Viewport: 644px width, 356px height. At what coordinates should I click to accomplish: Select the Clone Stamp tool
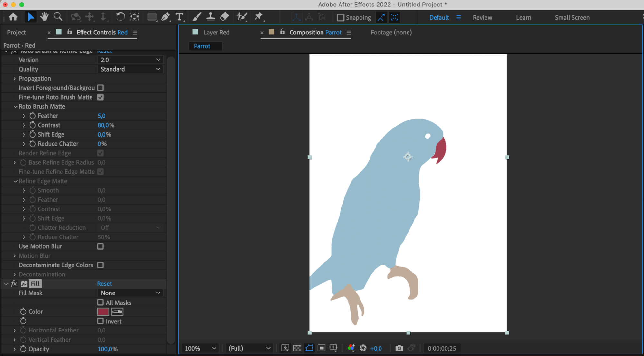pyautogui.click(x=210, y=17)
